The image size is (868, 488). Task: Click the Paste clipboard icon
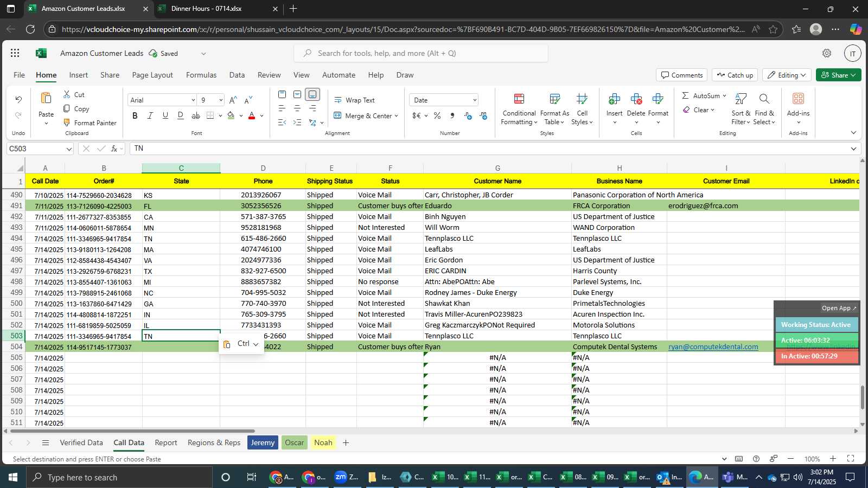pos(46,98)
